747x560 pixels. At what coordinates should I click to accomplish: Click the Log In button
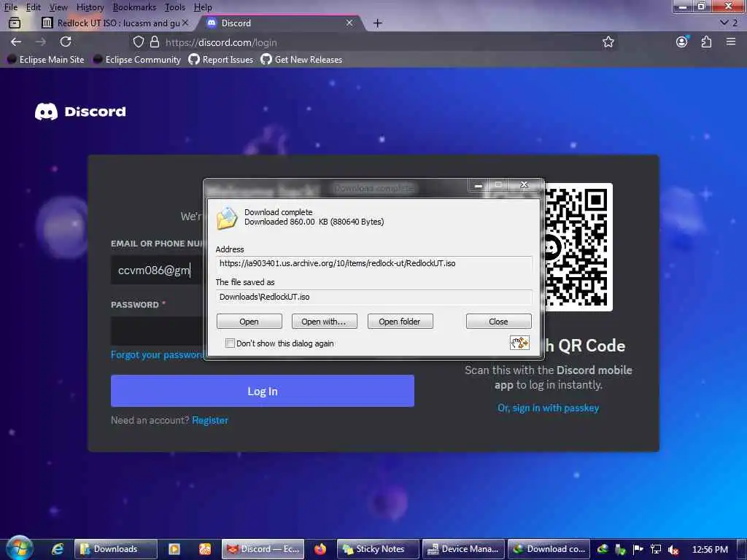point(263,391)
